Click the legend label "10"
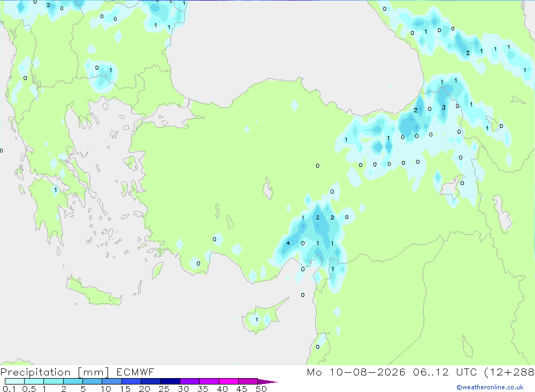The width and height of the screenshot is (535, 392). click(x=105, y=389)
